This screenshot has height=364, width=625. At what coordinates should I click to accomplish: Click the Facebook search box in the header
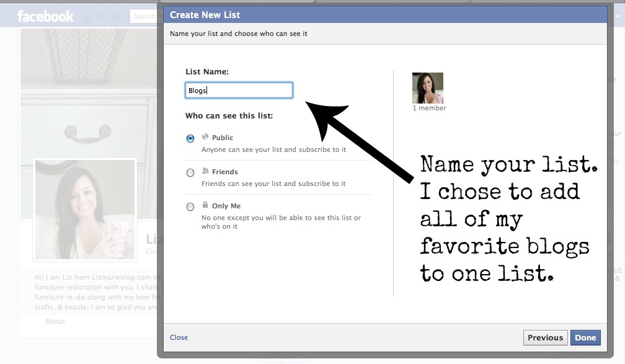[x=146, y=16]
